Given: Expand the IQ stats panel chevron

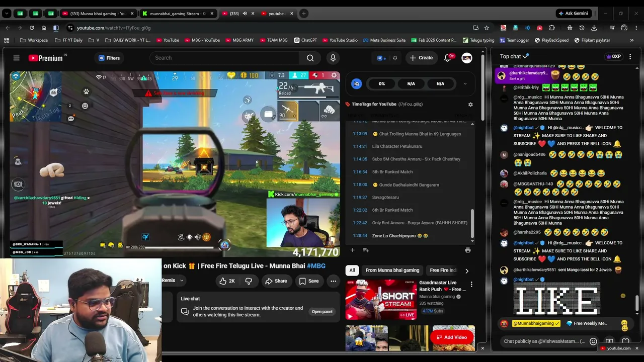Looking at the screenshot, I should pos(465,84).
